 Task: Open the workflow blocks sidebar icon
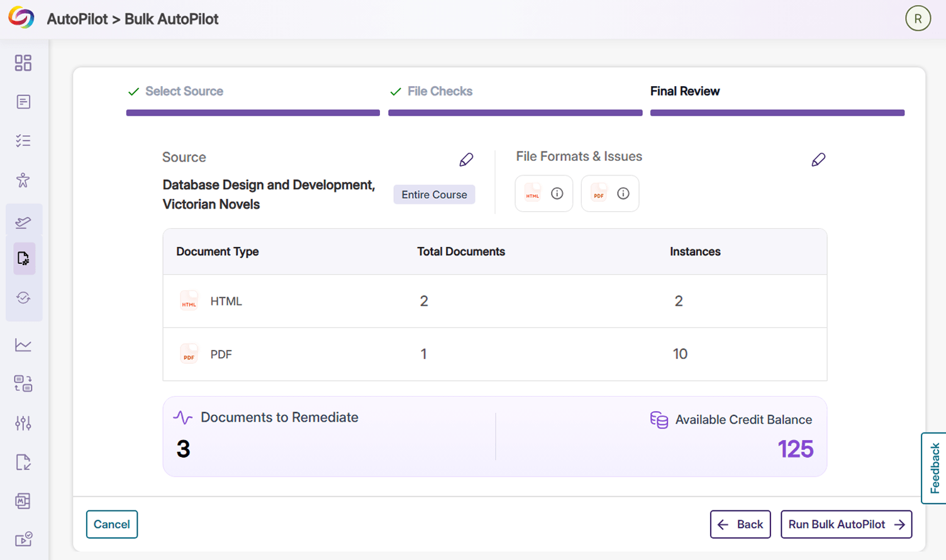pos(23,383)
